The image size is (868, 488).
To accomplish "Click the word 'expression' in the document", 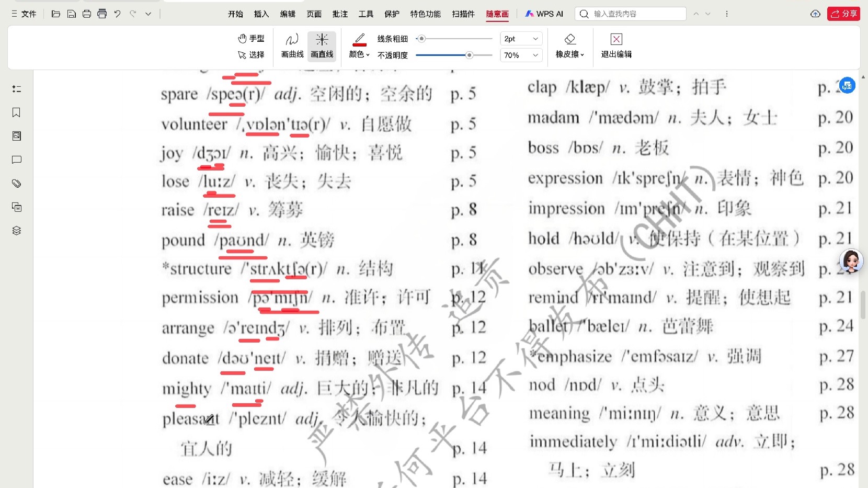I will click(565, 178).
